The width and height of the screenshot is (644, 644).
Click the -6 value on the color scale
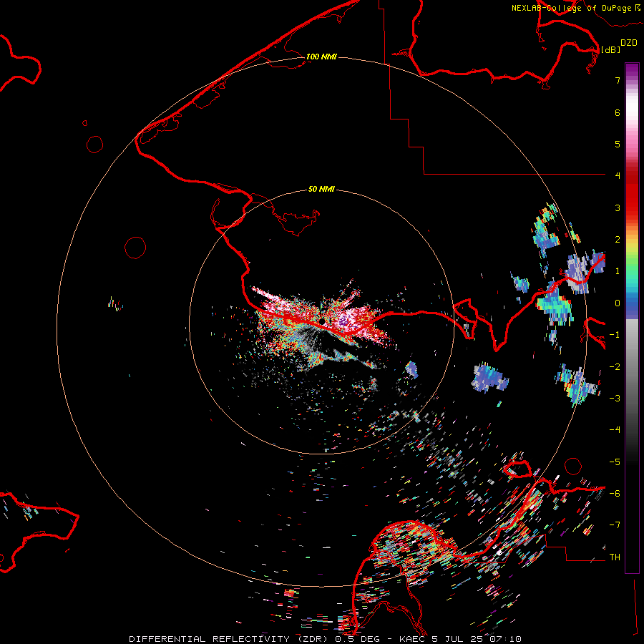tap(615, 494)
